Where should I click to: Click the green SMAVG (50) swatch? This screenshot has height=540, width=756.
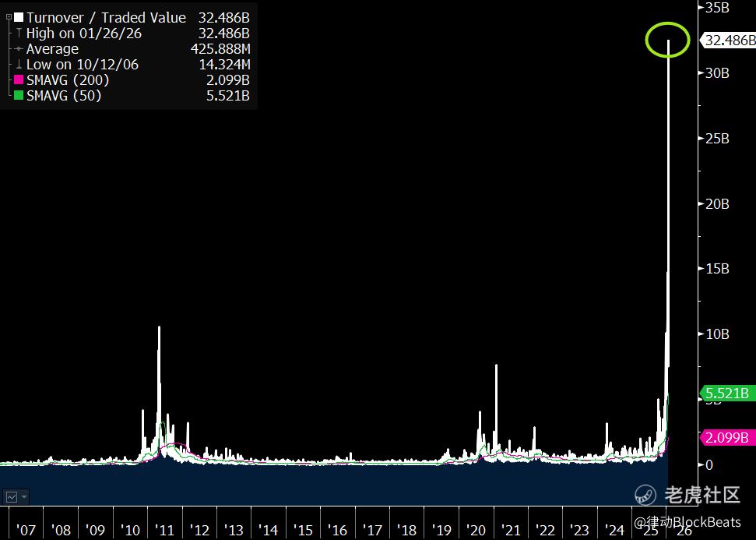tap(19, 96)
